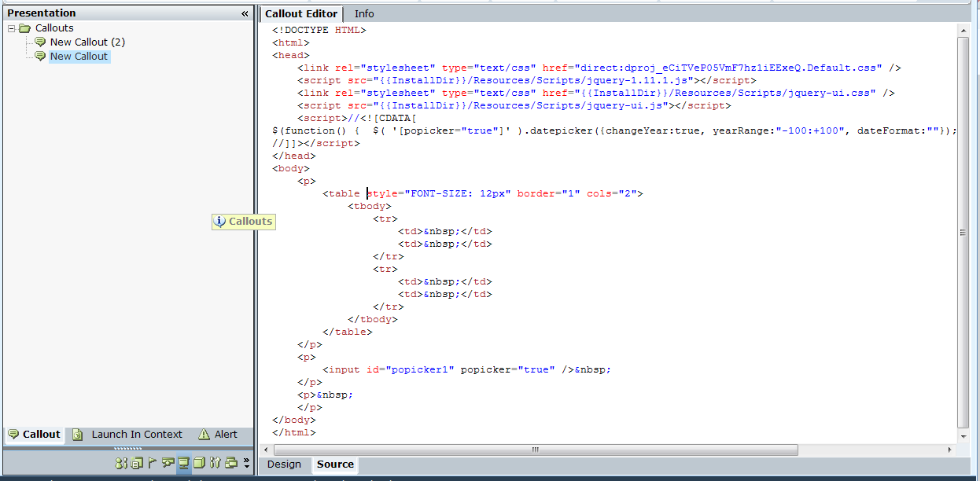Click the highlighted monitor presentation icon
Viewport: 980px width, 481px height.
[x=184, y=463]
